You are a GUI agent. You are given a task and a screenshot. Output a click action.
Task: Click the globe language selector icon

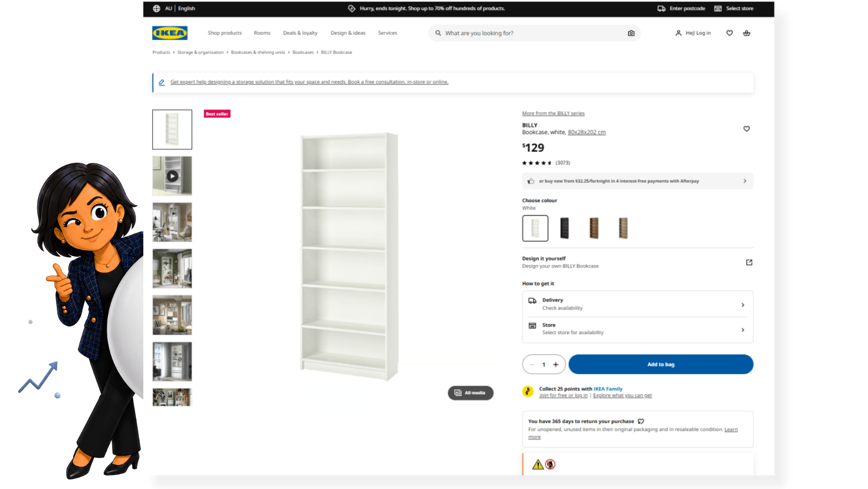(156, 8)
